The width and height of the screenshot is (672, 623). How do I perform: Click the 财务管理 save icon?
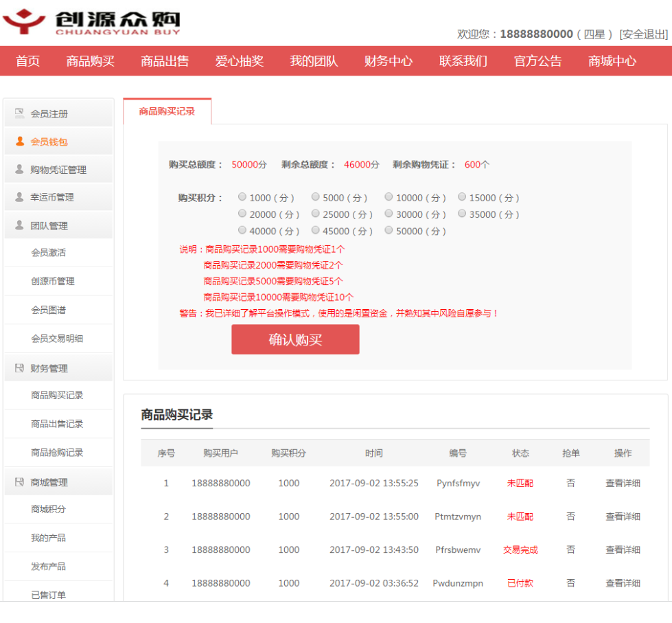pyautogui.click(x=19, y=368)
